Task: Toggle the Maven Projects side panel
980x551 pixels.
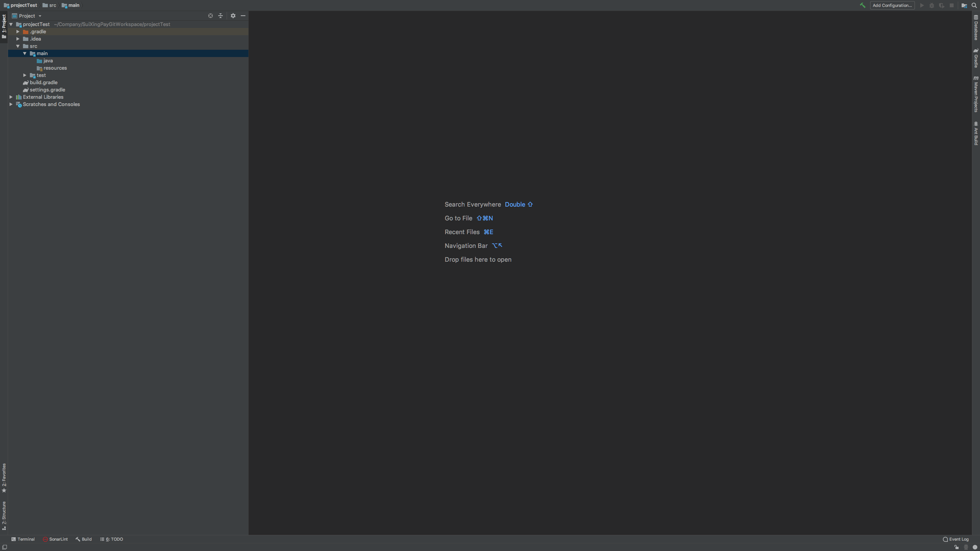Action: (x=976, y=94)
